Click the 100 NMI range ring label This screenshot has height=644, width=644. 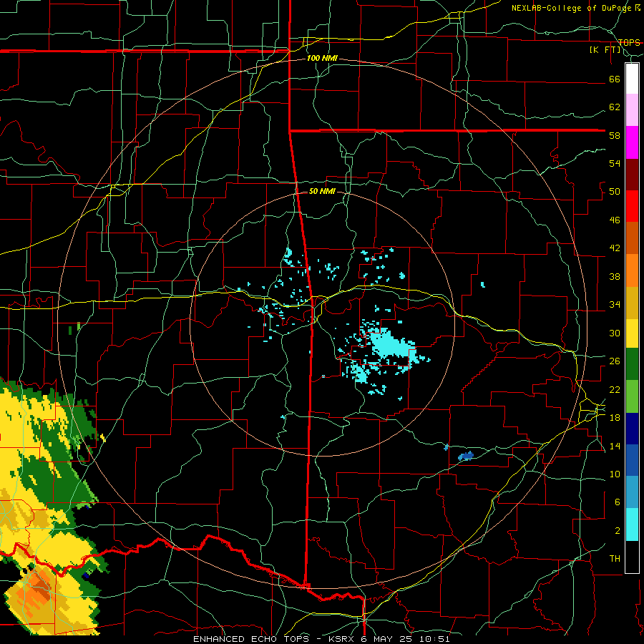[322, 59]
